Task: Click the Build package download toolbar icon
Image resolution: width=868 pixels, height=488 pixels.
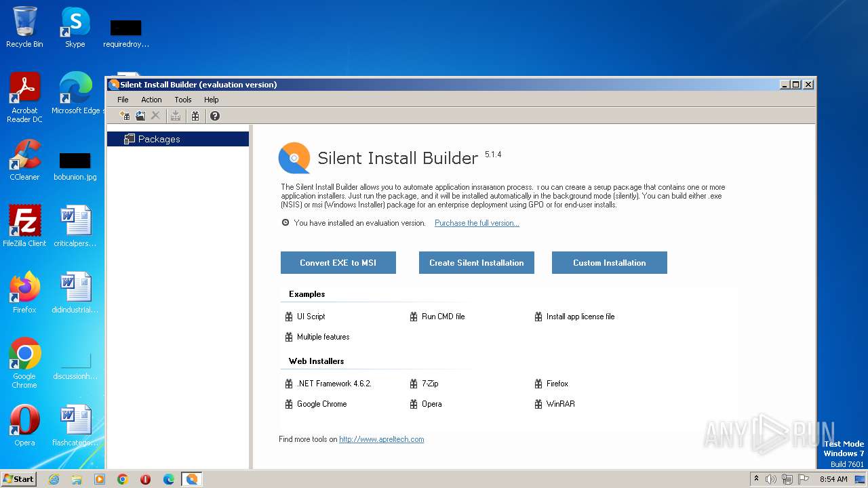Action: (176, 116)
